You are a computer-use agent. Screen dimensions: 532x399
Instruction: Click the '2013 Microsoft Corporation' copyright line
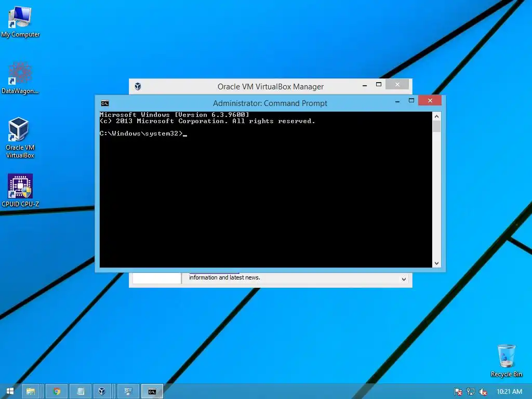pyautogui.click(x=207, y=121)
